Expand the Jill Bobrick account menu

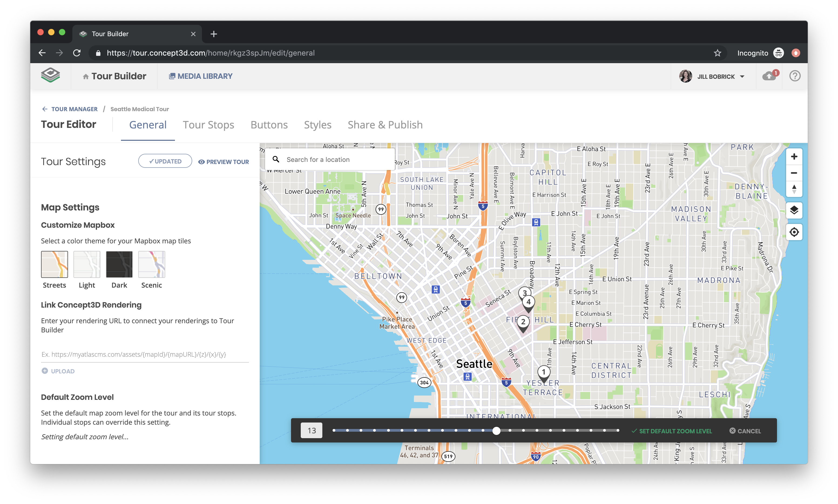point(721,76)
